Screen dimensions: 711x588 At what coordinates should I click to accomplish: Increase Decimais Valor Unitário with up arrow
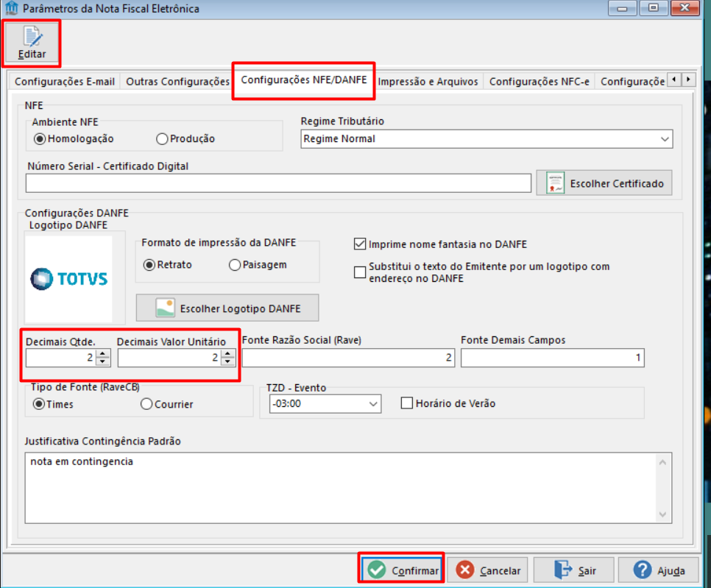pyautogui.click(x=227, y=354)
